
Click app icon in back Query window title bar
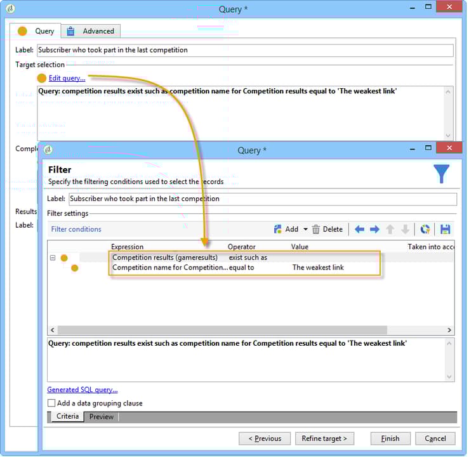(x=10, y=8)
